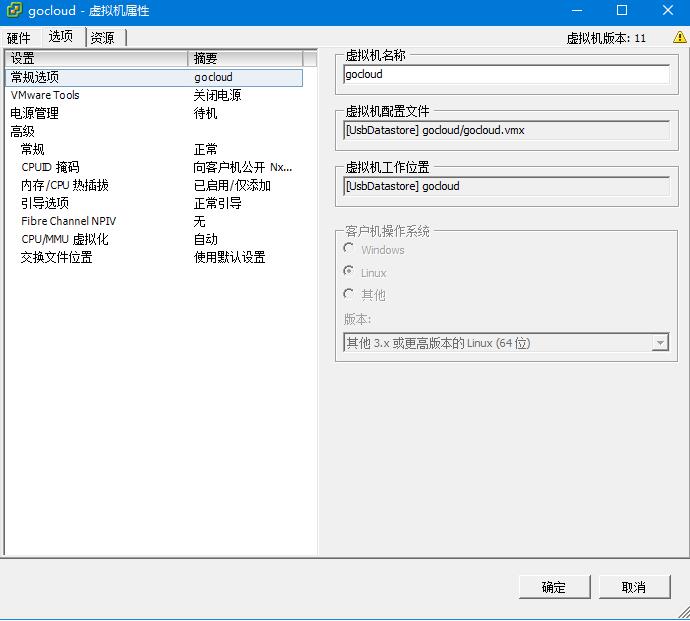
Task: Click the 确定 button
Action: pyautogui.click(x=554, y=587)
